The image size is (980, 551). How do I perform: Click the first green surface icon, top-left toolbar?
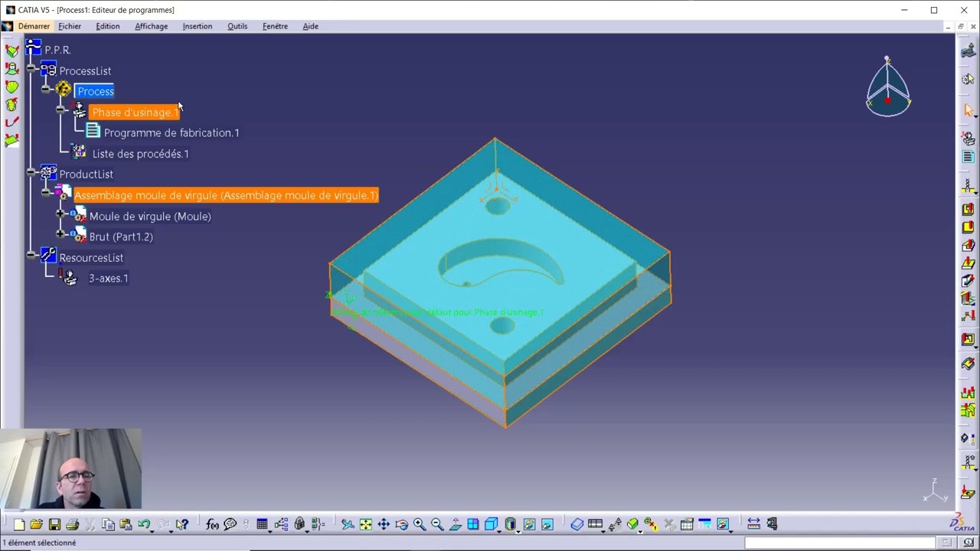click(11, 51)
